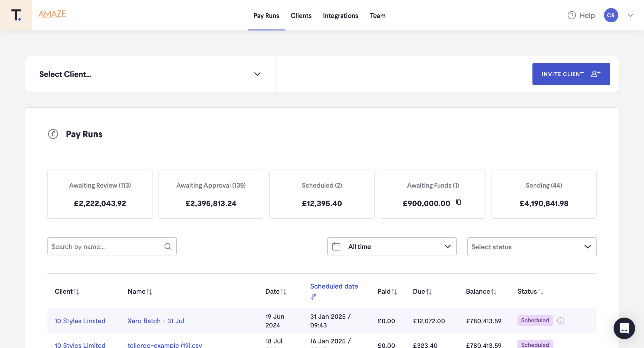Click the Telleroo T logo icon

[x=16, y=15]
